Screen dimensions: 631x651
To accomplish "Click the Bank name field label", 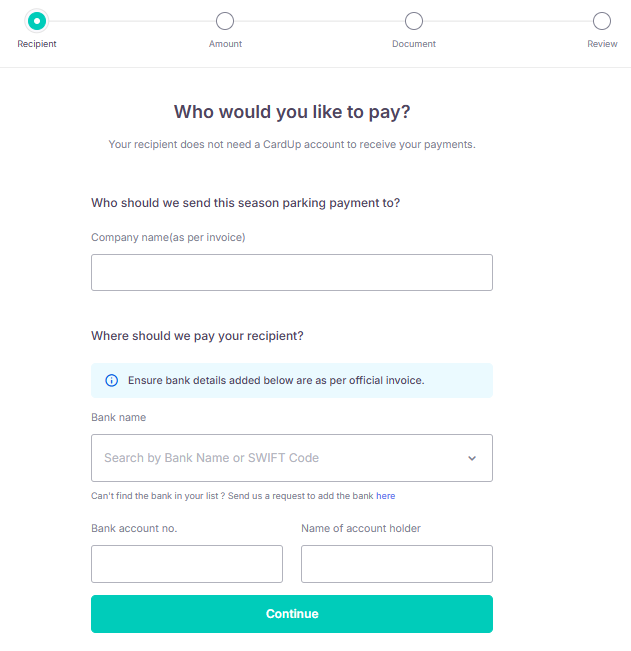I will pyautogui.click(x=118, y=417).
